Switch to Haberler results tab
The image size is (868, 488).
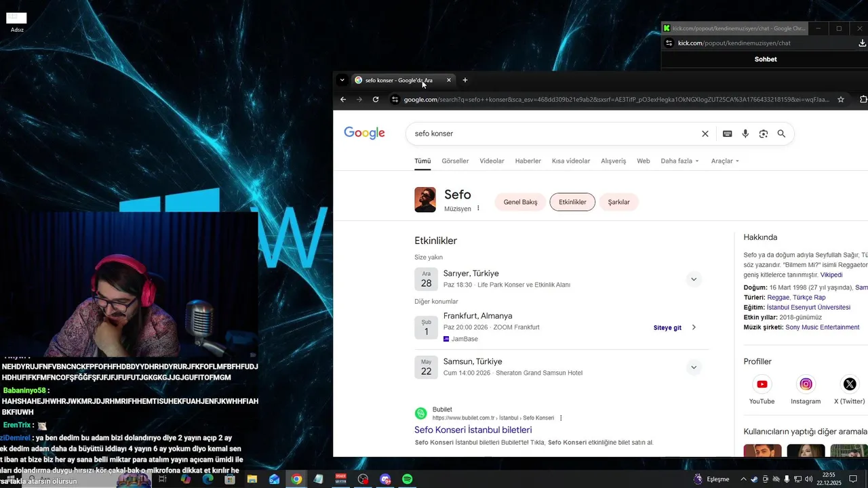[x=528, y=161]
